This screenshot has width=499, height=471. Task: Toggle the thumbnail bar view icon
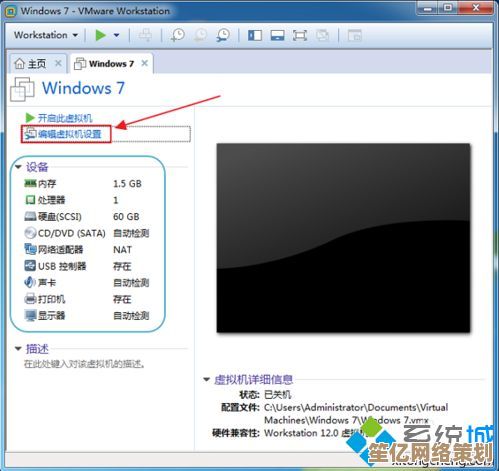pos(277,35)
